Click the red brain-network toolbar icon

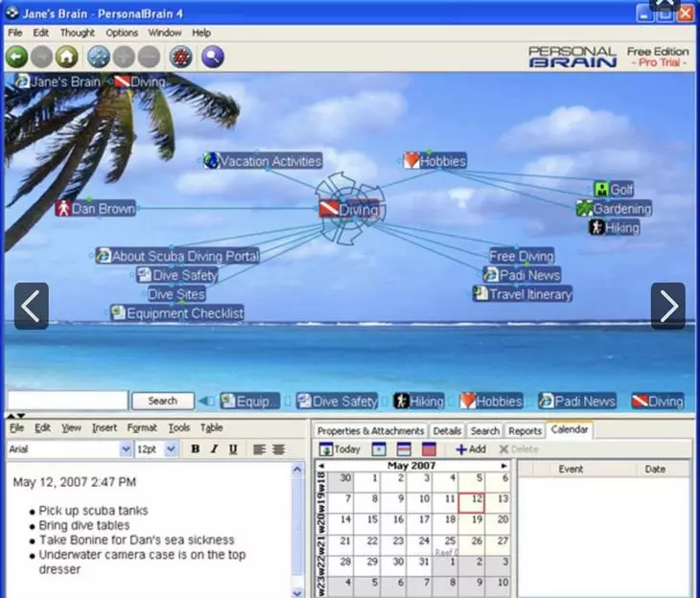181,57
